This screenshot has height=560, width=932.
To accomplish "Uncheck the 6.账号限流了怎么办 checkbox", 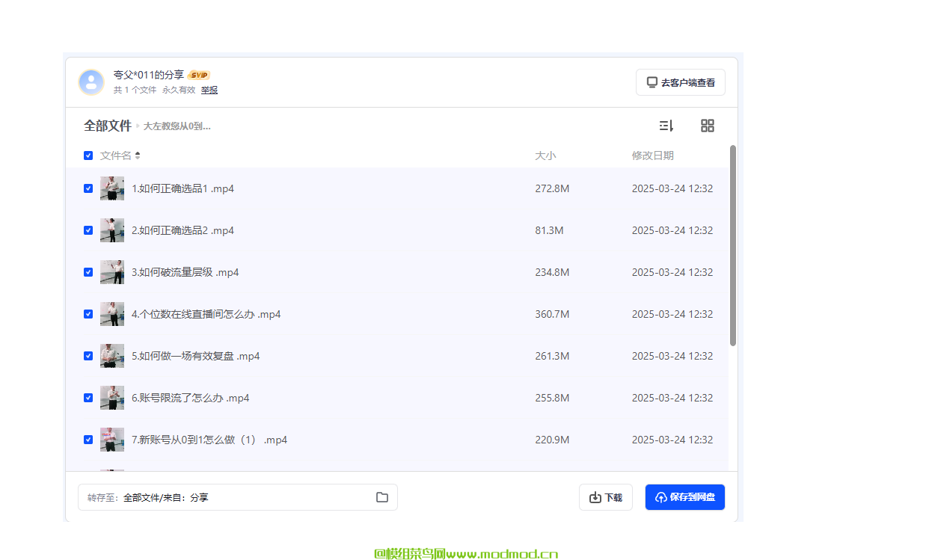I will pyautogui.click(x=88, y=398).
